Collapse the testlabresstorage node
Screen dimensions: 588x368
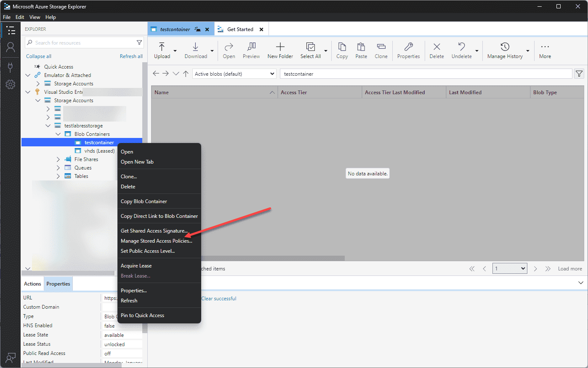(x=48, y=126)
